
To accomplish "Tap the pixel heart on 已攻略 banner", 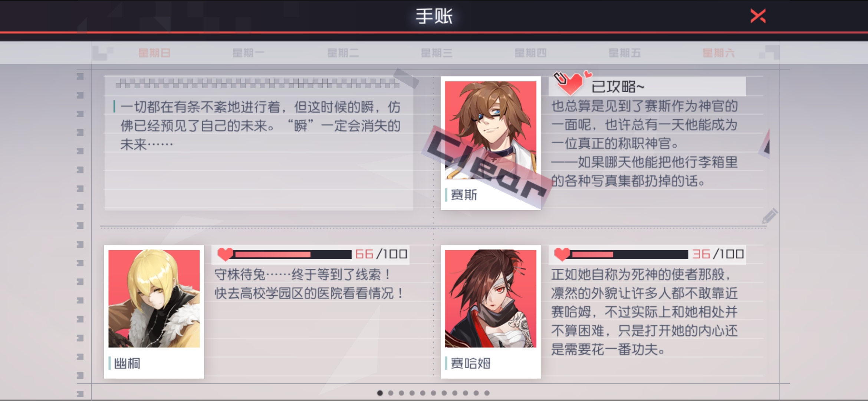I will pyautogui.click(x=570, y=84).
